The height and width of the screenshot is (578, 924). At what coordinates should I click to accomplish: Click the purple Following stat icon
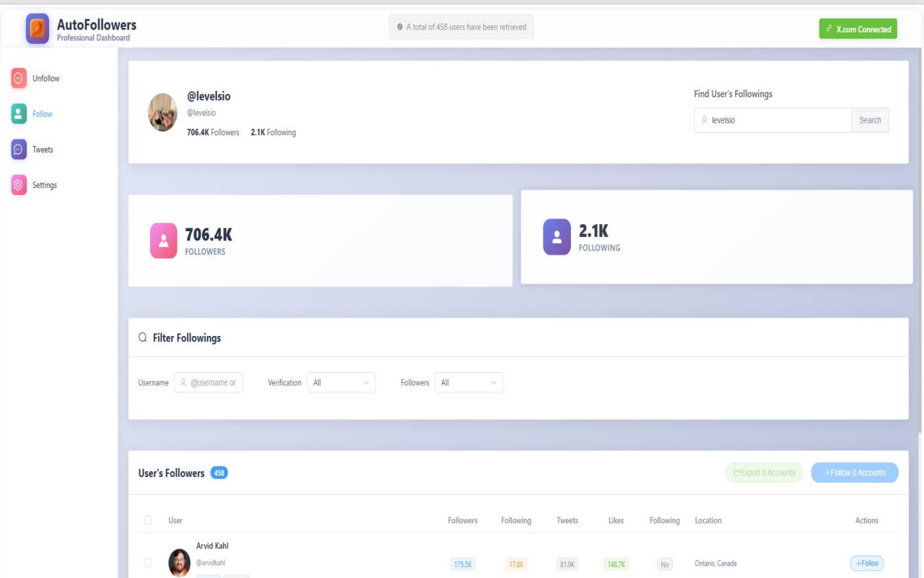click(x=557, y=237)
